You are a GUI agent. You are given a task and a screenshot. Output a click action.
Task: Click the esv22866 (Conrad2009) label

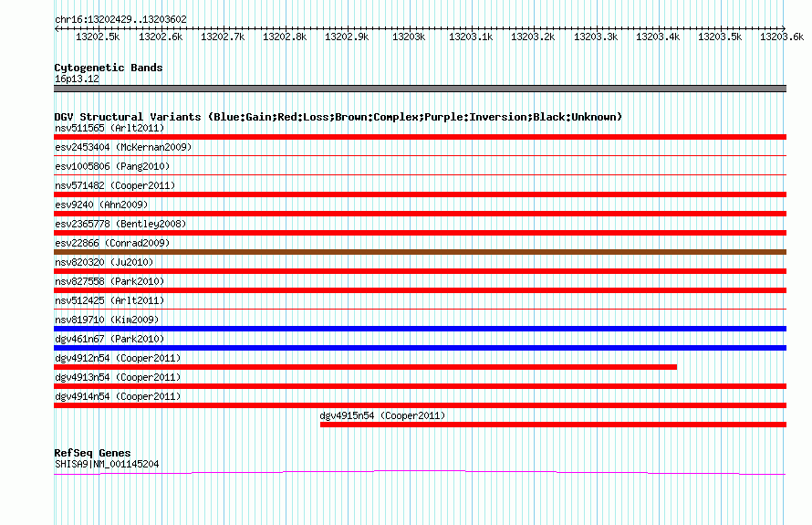[112, 243]
